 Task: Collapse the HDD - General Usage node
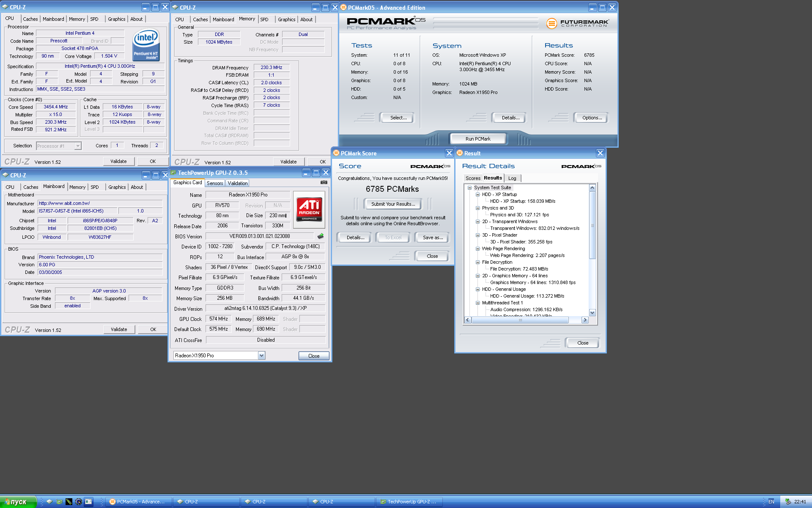click(477, 289)
